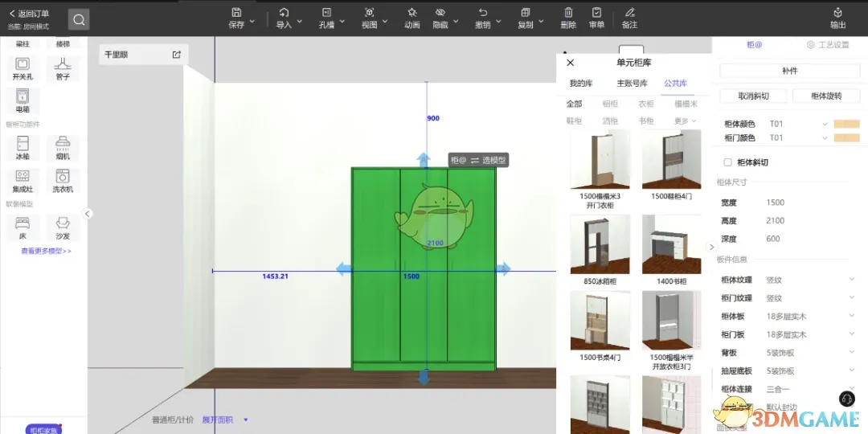The width and height of the screenshot is (868, 434).
Task: Switch to the 我的库 tab
Action: 581,84
